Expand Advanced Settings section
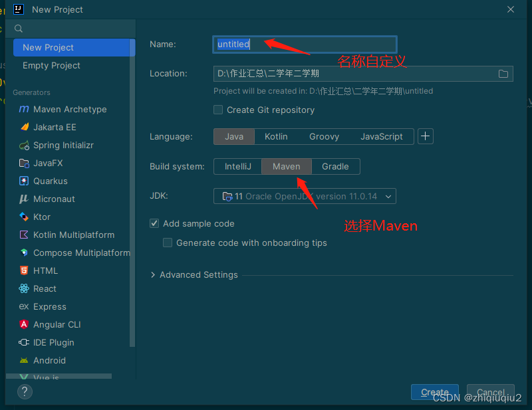Viewport: 532px width, 410px height. (153, 274)
